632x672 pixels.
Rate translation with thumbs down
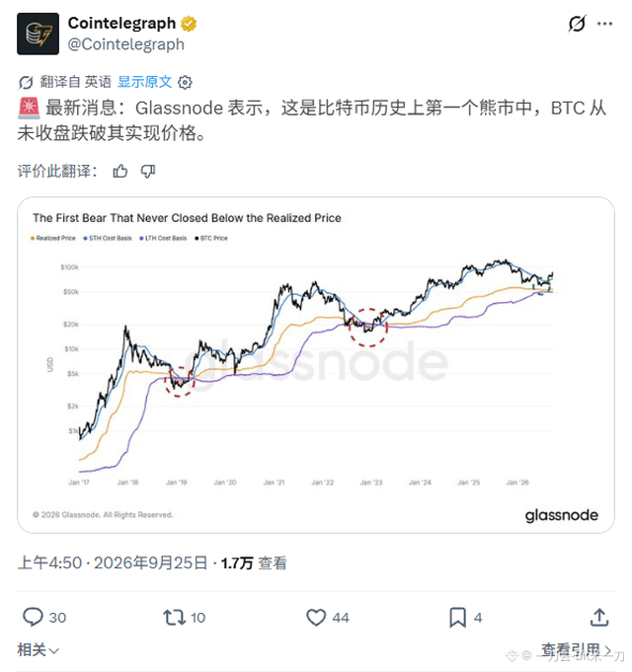tap(148, 171)
